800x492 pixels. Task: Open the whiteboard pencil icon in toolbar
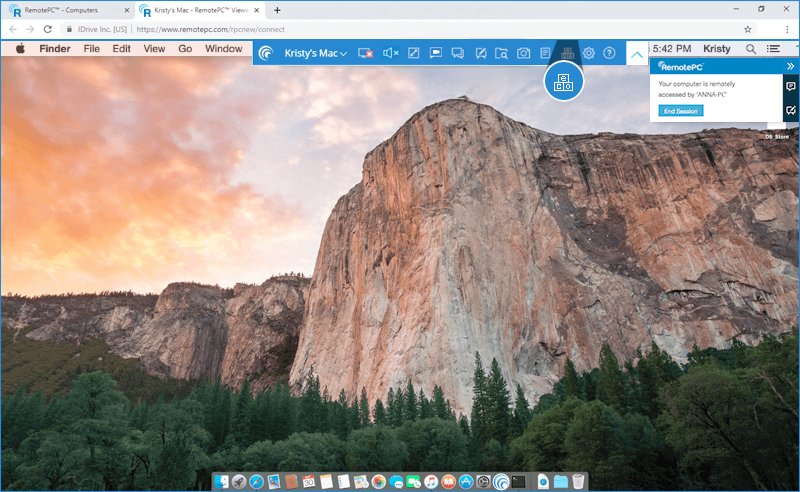coord(479,53)
